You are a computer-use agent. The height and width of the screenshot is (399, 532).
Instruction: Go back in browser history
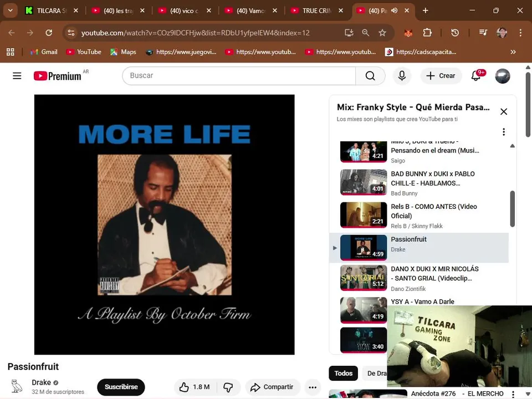pos(12,33)
